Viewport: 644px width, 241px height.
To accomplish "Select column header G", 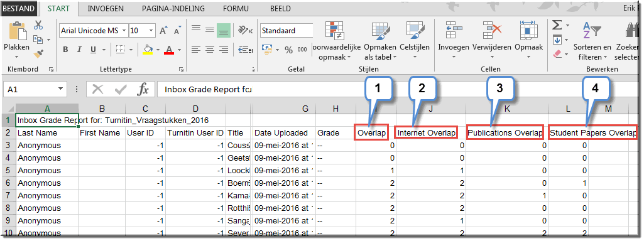I will [x=305, y=109].
